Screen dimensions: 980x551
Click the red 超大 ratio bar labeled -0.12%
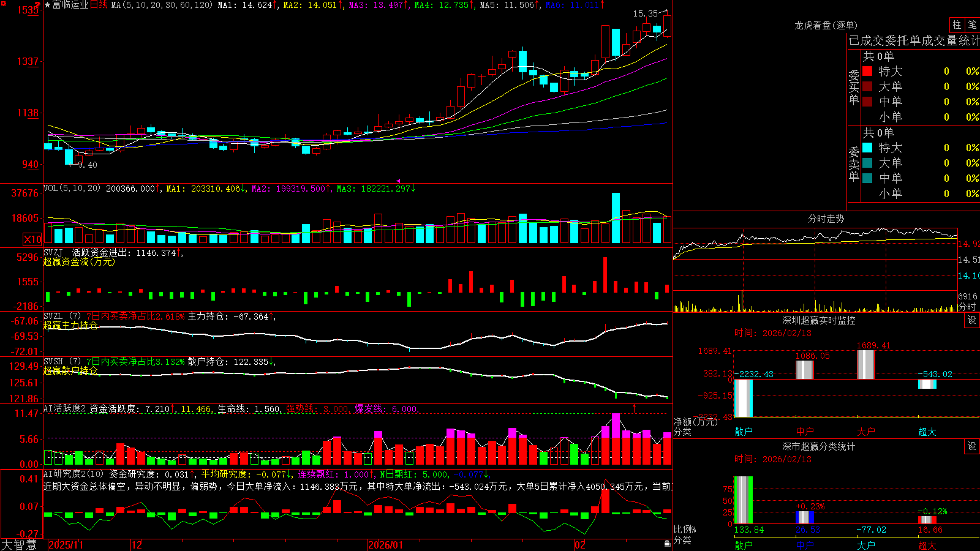[927, 520]
